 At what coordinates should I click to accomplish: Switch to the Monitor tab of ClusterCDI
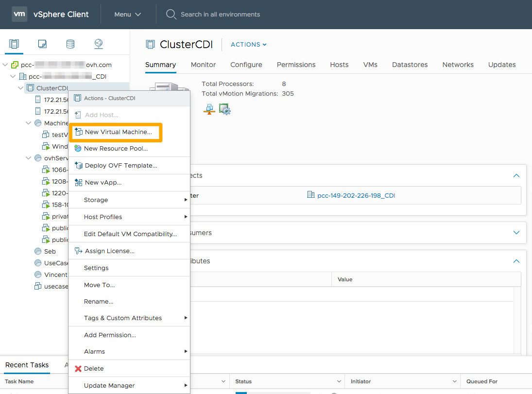203,64
